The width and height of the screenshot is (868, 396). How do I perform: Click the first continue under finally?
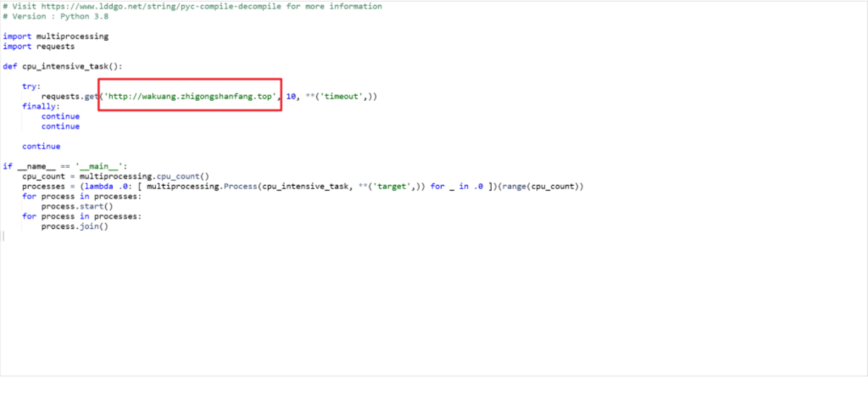click(60, 116)
